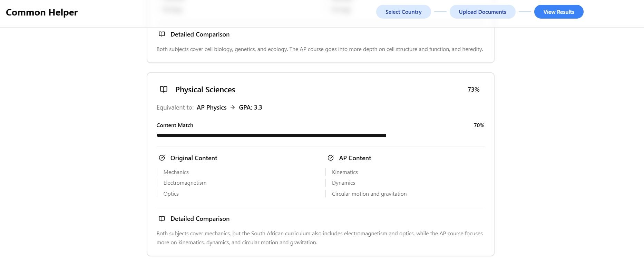Select Kinematics in AP Content list
Viewport: 644px width, 277px height.
[x=345, y=172]
